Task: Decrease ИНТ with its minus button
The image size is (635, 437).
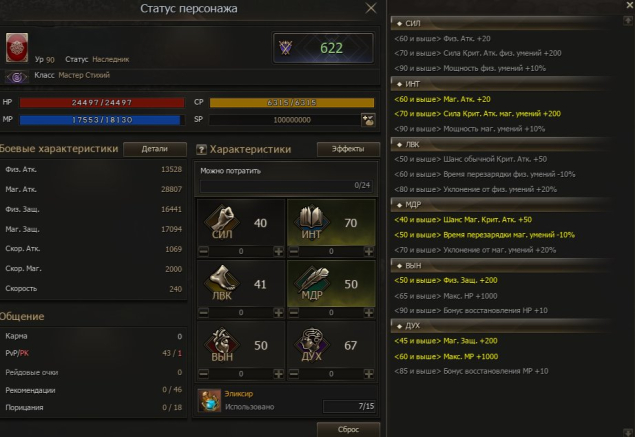Action: pos(294,251)
